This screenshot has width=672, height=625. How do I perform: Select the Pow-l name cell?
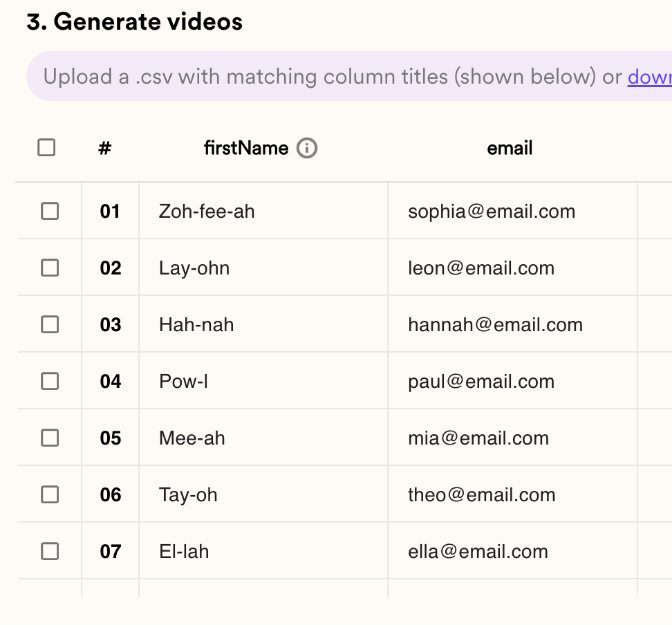(263, 381)
